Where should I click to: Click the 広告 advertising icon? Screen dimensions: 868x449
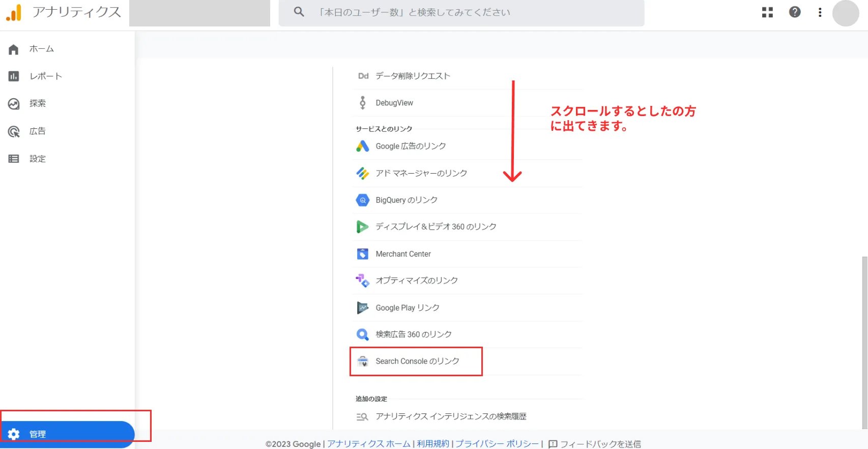(x=14, y=131)
